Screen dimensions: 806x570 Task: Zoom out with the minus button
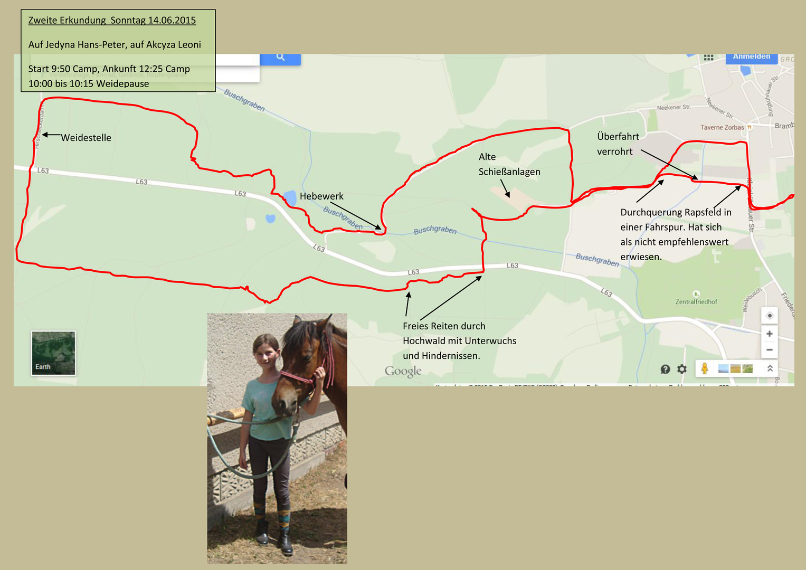pos(769,350)
